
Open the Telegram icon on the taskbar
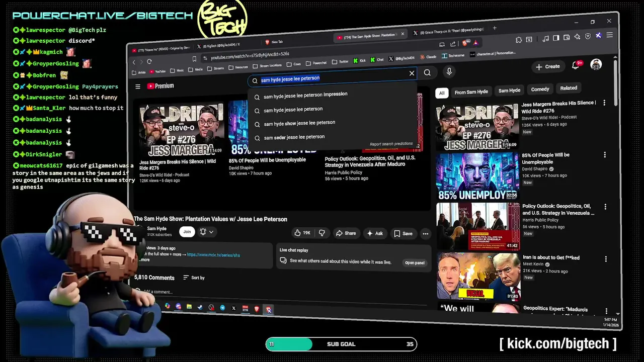pyautogui.click(x=222, y=308)
